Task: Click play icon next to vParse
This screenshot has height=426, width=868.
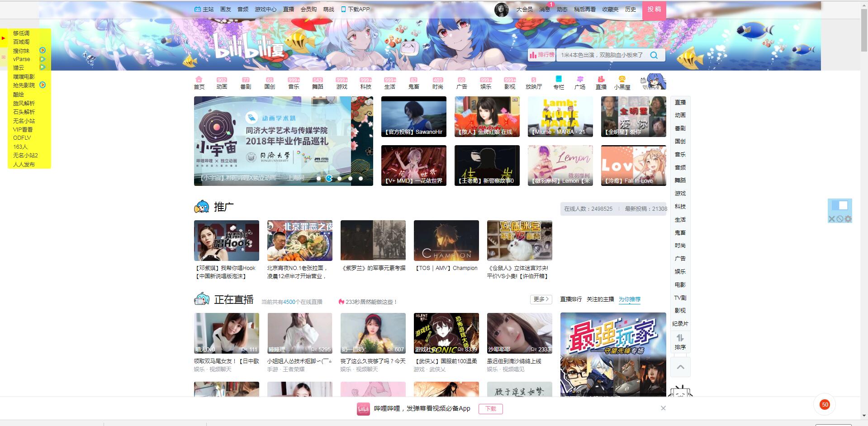Action: [x=43, y=59]
